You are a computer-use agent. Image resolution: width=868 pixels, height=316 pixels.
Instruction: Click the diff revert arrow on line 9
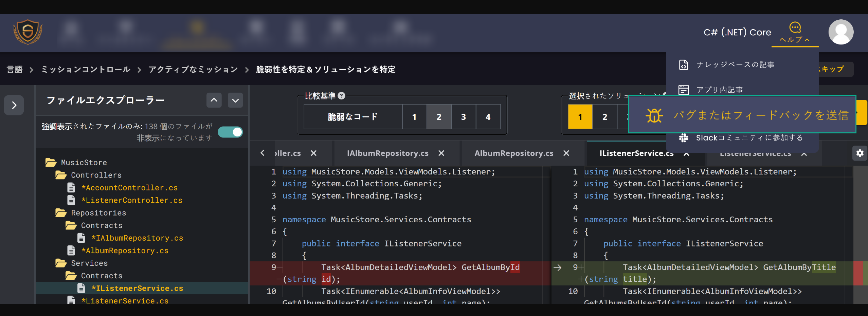click(557, 267)
